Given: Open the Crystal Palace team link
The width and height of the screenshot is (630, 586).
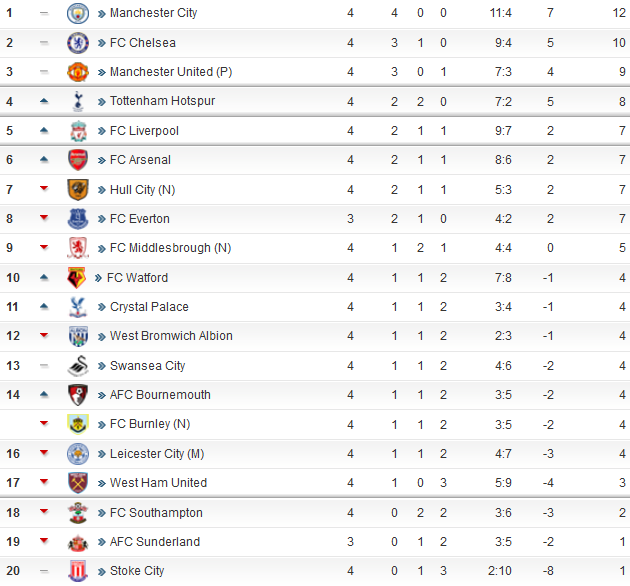Looking at the screenshot, I should [149, 307].
